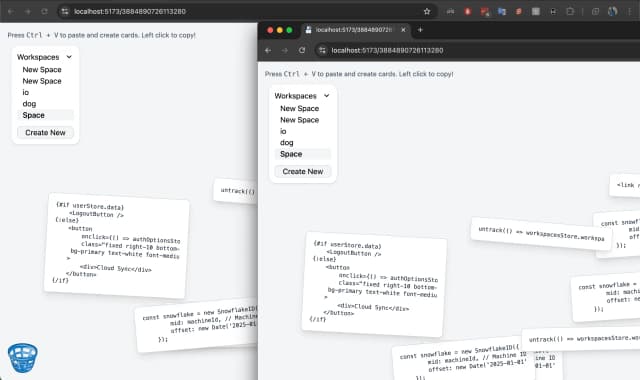Bookmark this page with the star icon
The width and height of the screenshot is (640, 380).
point(427,11)
